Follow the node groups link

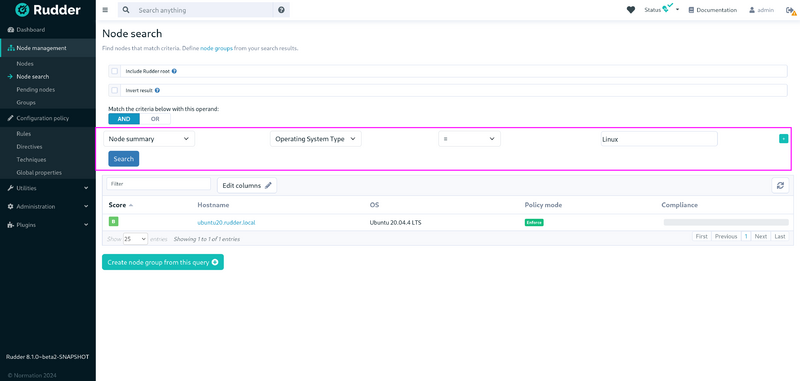(x=216, y=48)
